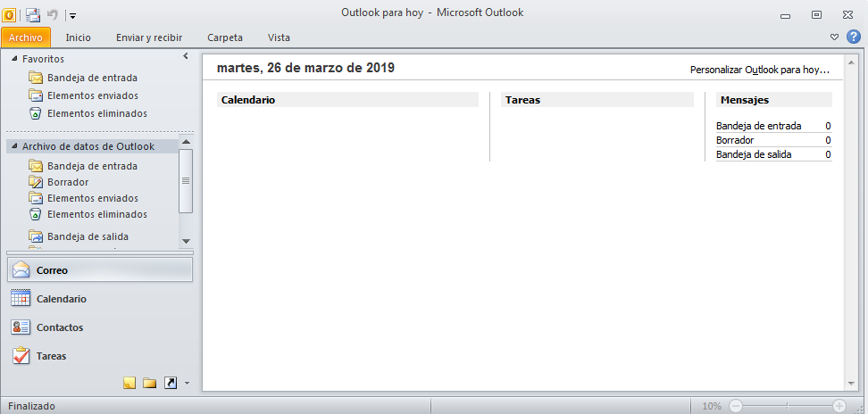
Task: Click the Favoritos Bandeja de entrada folder icon
Action: click(x=36, y=78)
